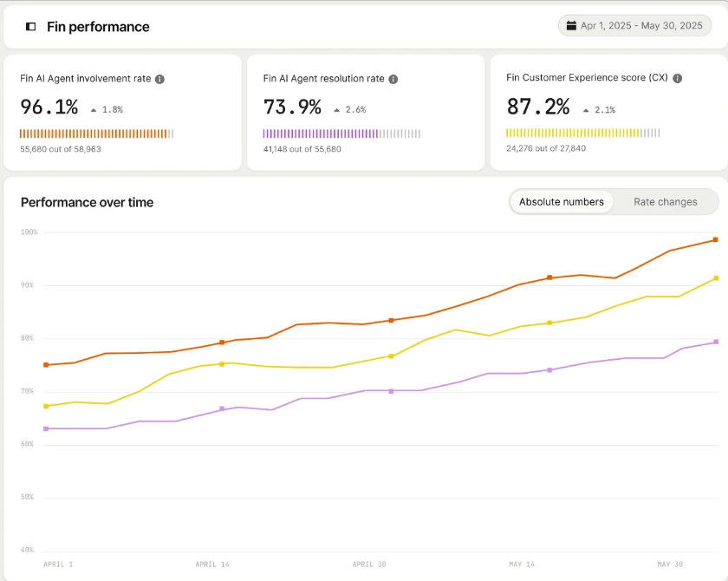Click info icon beside Customer Experience score
Image resolution: width=728 pixels, height=581 pixels.
677,78
